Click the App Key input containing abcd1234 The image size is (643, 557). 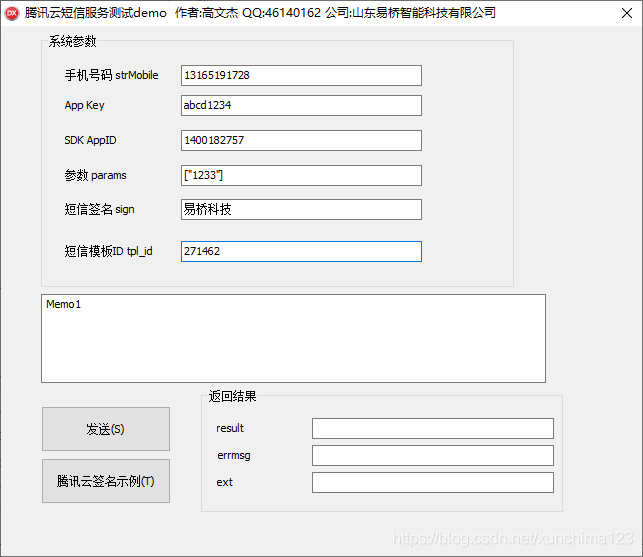coord(301,105)
